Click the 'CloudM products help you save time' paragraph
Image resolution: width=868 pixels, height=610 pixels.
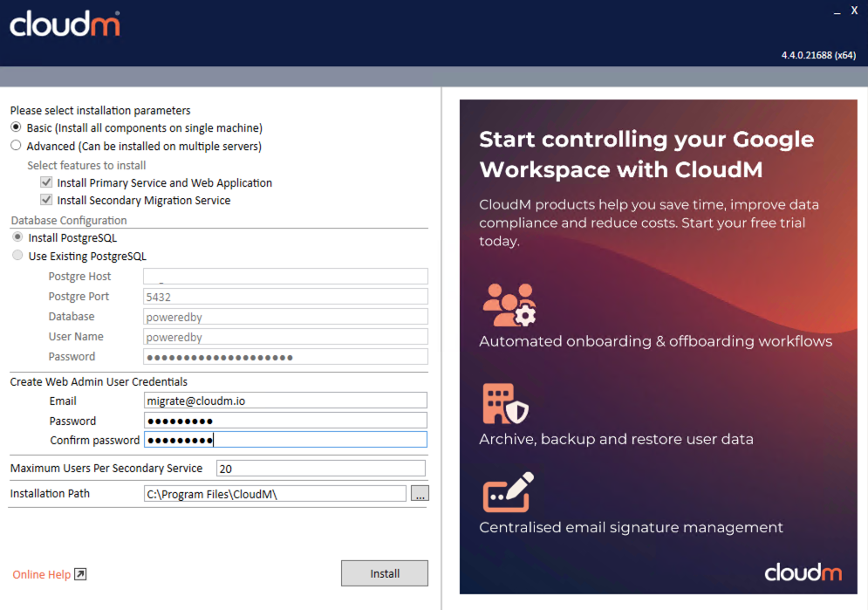(x=649, y=223)
